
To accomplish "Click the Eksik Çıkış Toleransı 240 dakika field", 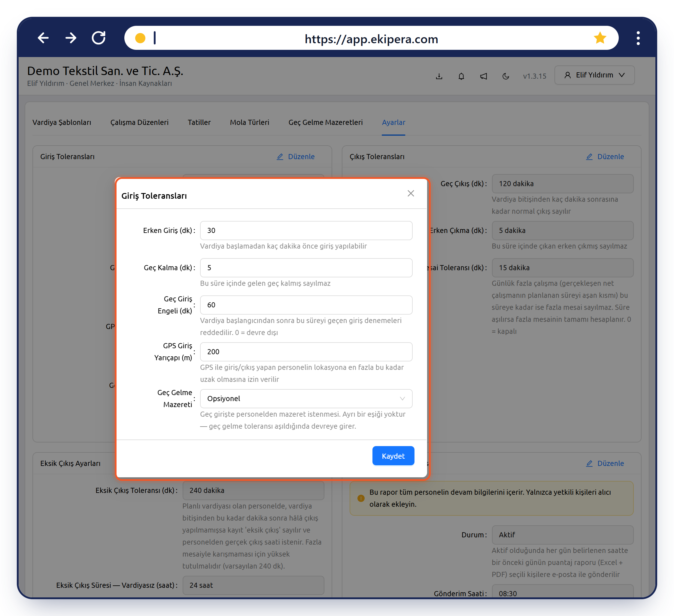I will (253, 491).
